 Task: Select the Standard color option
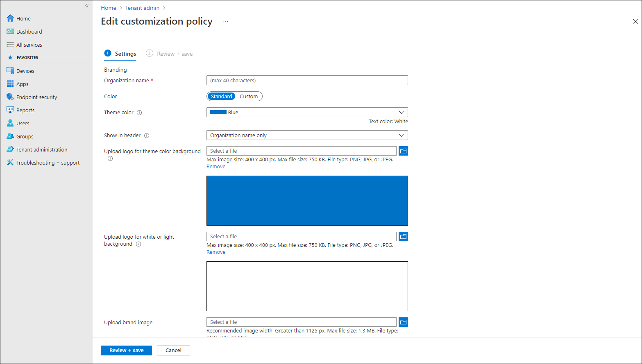221,97
